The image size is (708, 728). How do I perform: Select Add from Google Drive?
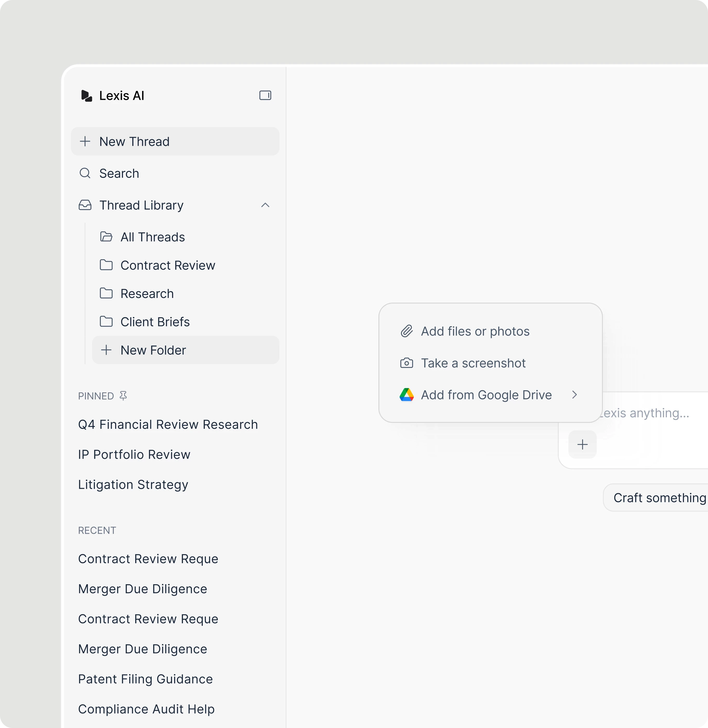[x=490, y=395]
